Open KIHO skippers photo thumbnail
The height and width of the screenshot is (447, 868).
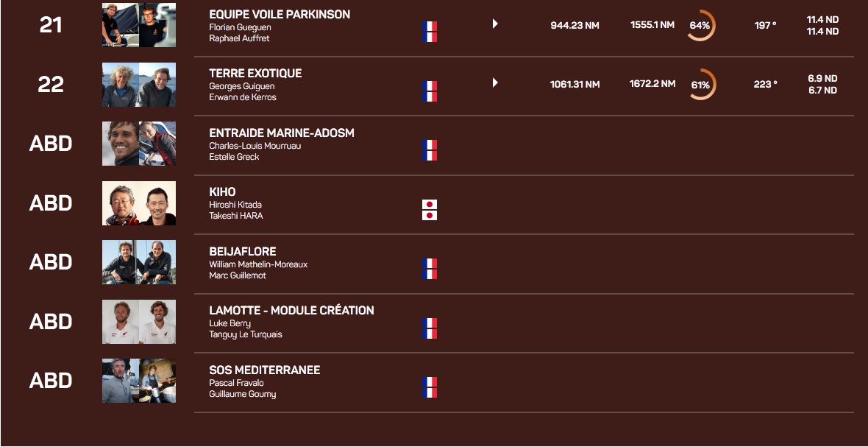pos(139,203)
